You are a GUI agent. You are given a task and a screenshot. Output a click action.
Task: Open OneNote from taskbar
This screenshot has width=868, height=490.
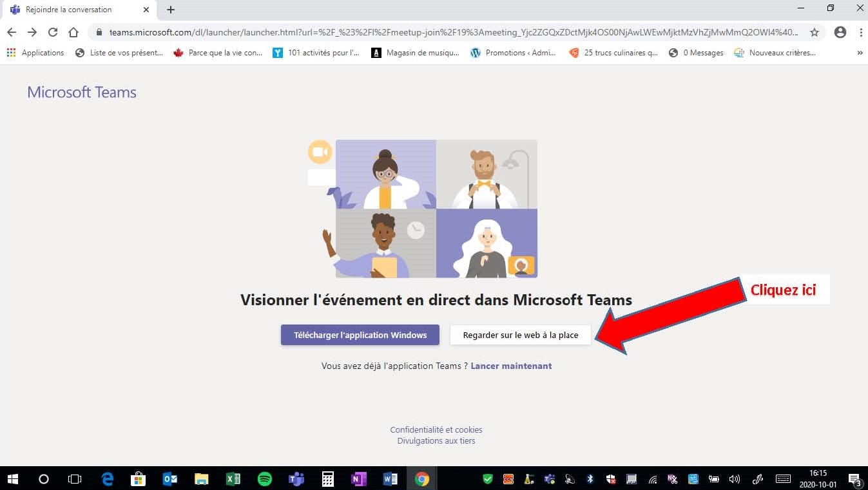click(x=359, y=479)
